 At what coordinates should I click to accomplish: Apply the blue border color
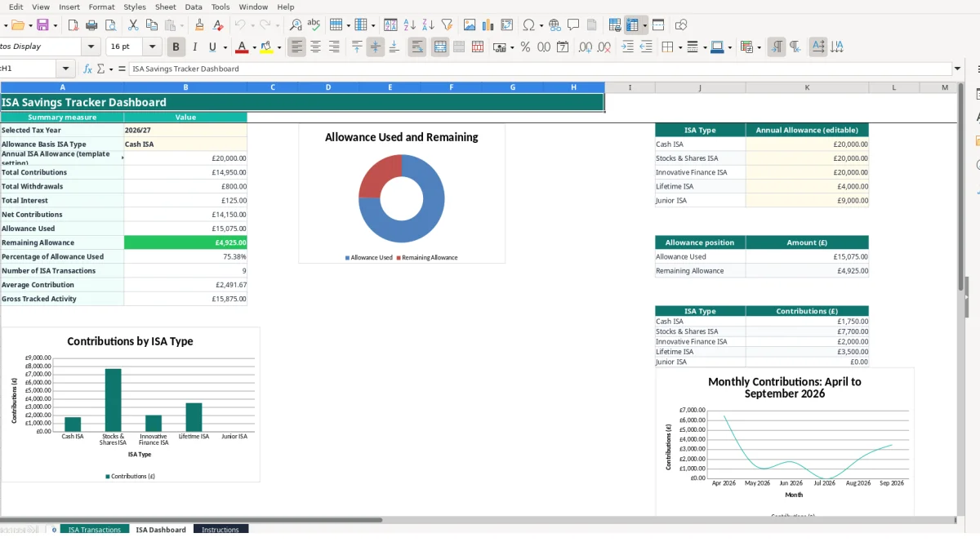[x=716, y=47]
